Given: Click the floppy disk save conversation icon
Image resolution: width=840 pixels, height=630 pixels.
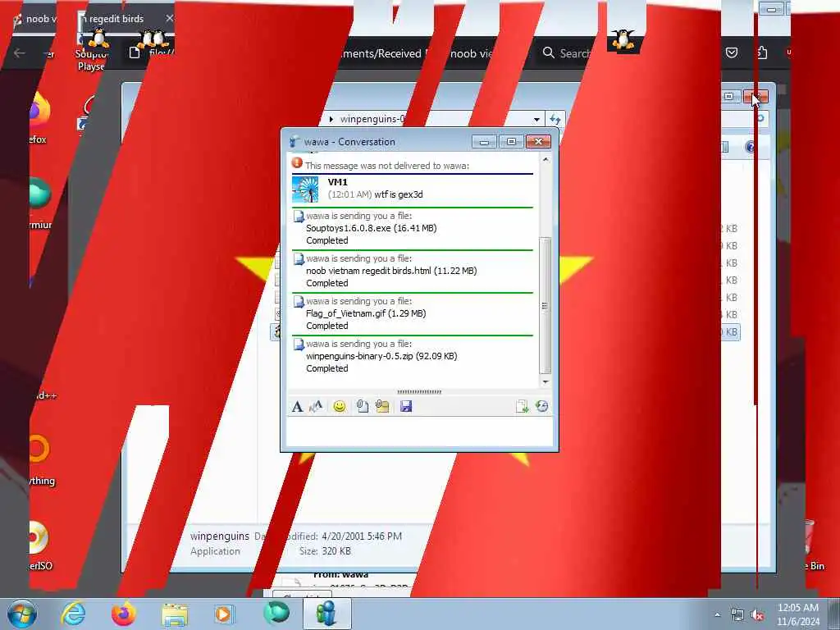Looking at the screenshot, I should 406,407.
